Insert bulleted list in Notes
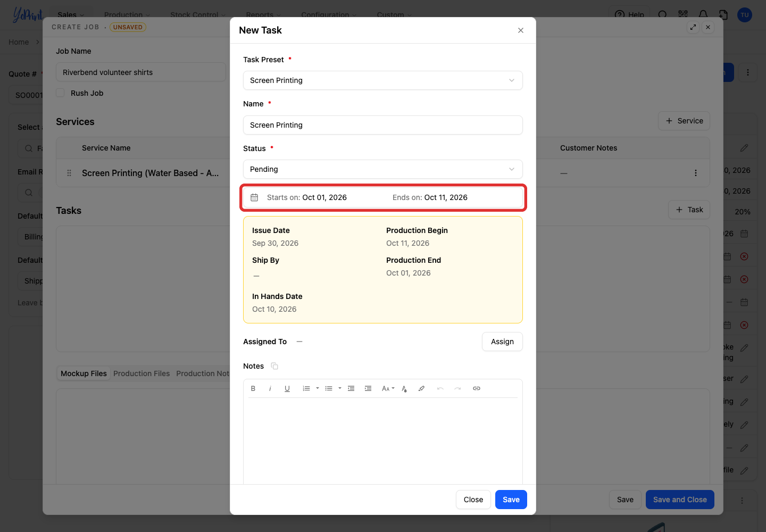The height and width of the screenshot is (532, 766). tap(329, 388)
